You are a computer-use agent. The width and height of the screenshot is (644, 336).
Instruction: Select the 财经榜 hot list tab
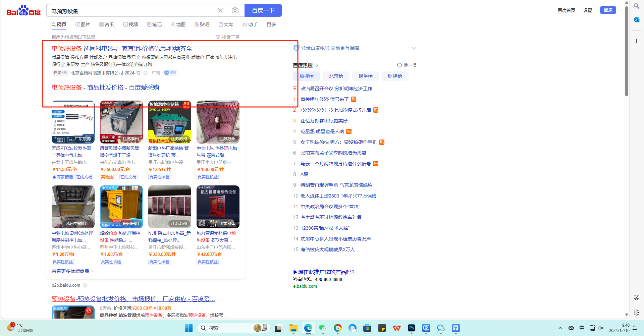(x=395, y=76)
